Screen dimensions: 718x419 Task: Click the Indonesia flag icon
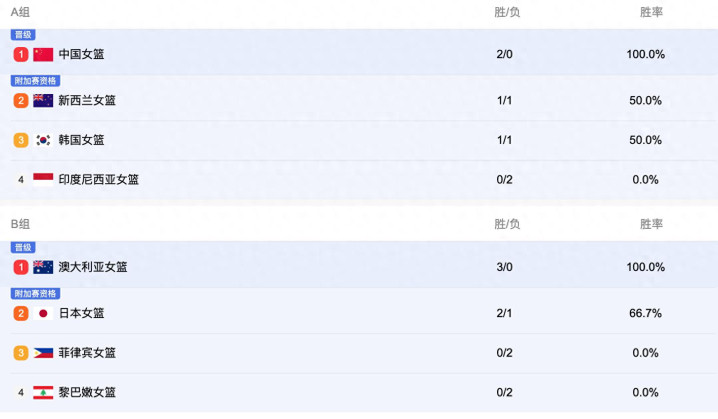(43, 180)
